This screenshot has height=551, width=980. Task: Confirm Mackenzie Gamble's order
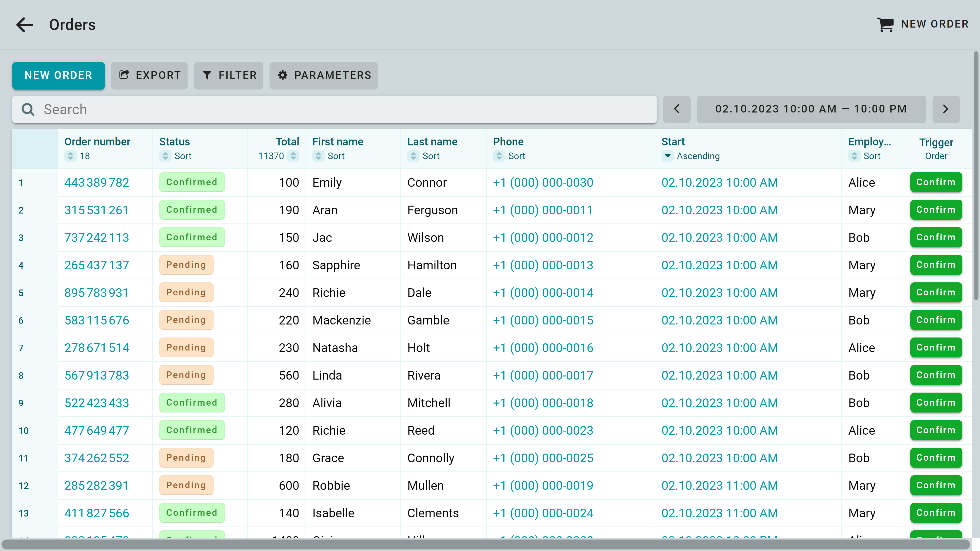[x=936, y=320]
